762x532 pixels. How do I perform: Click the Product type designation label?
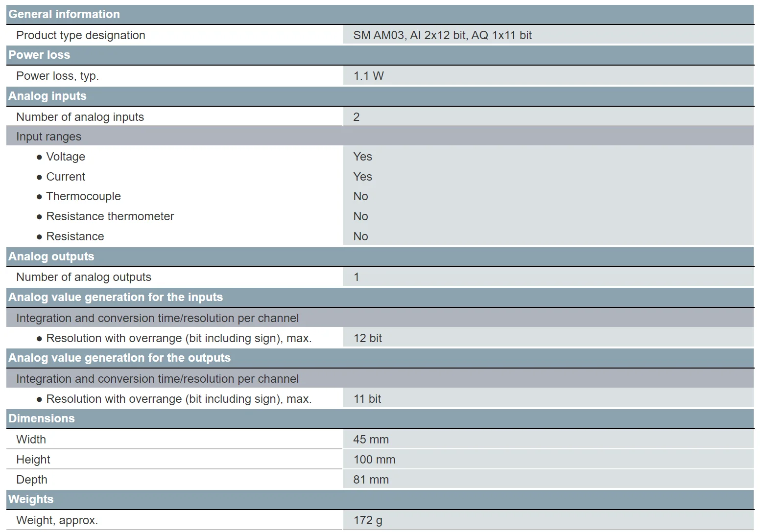(x=81, y=35)
